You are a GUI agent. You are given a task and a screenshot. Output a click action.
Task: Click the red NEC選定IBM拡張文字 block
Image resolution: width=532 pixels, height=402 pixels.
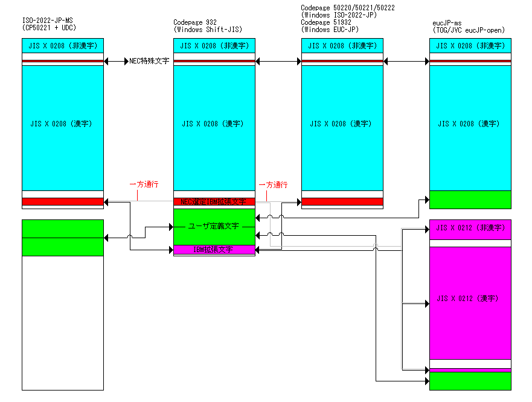pos(214,201)
